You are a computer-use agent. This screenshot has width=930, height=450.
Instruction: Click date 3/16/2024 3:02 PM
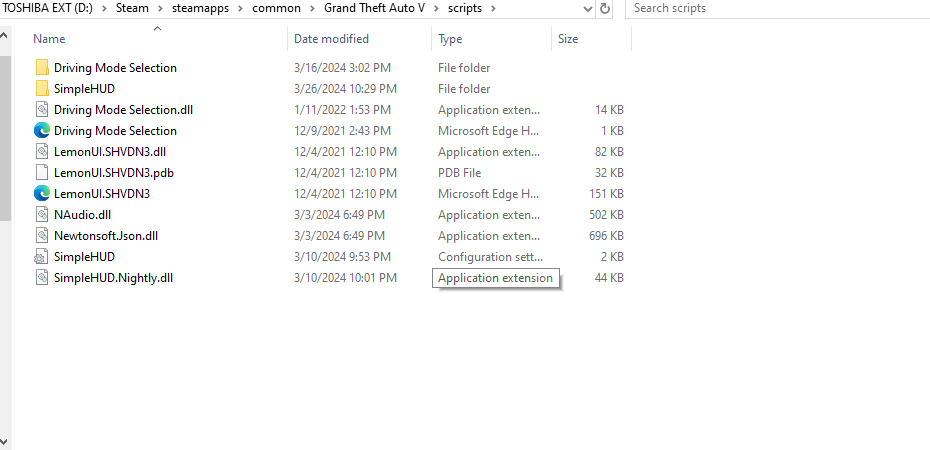click(342, 68)
